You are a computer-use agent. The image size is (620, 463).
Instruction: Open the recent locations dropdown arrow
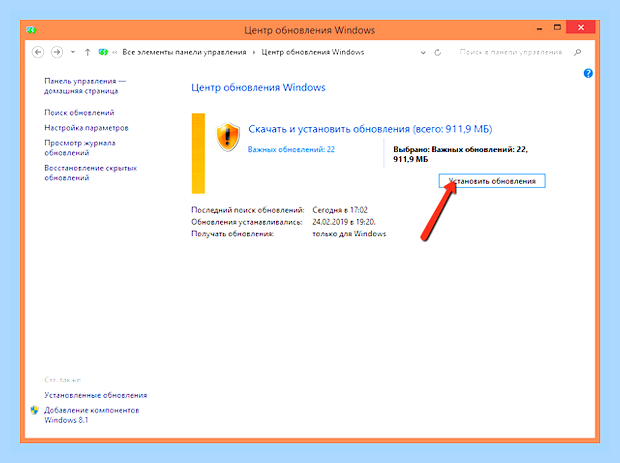73,52
